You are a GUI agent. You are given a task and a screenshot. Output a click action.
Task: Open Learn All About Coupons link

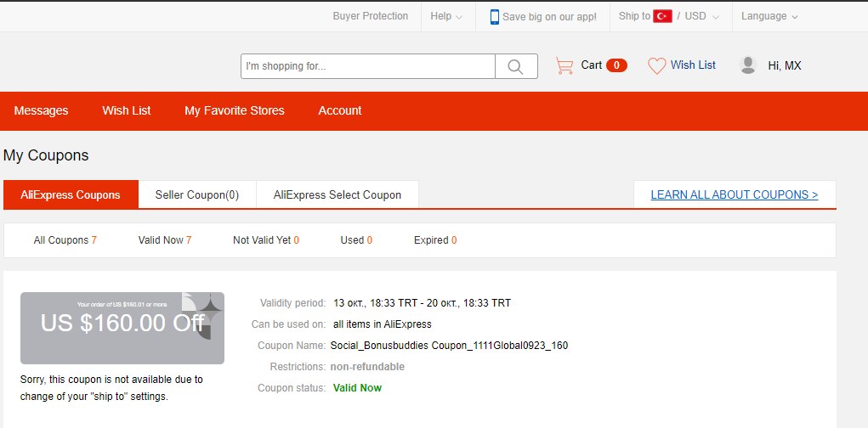pos(734,194)
